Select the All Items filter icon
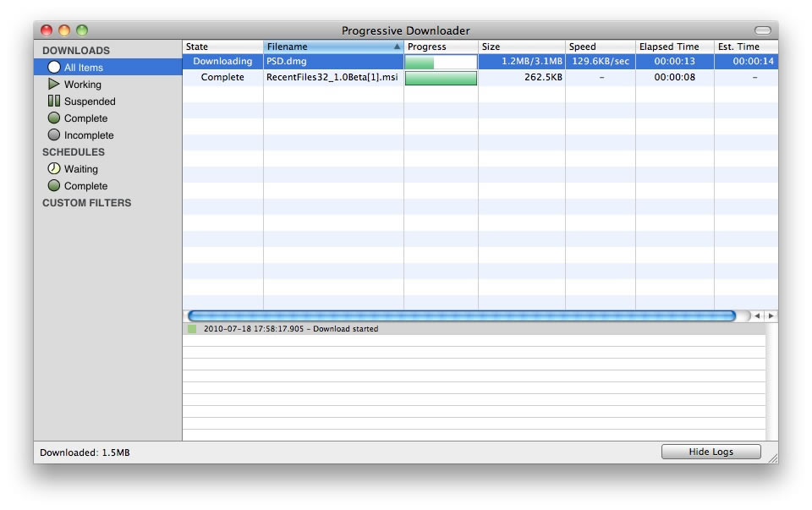This screenshot has height=510, width=812. pos(54,67)
